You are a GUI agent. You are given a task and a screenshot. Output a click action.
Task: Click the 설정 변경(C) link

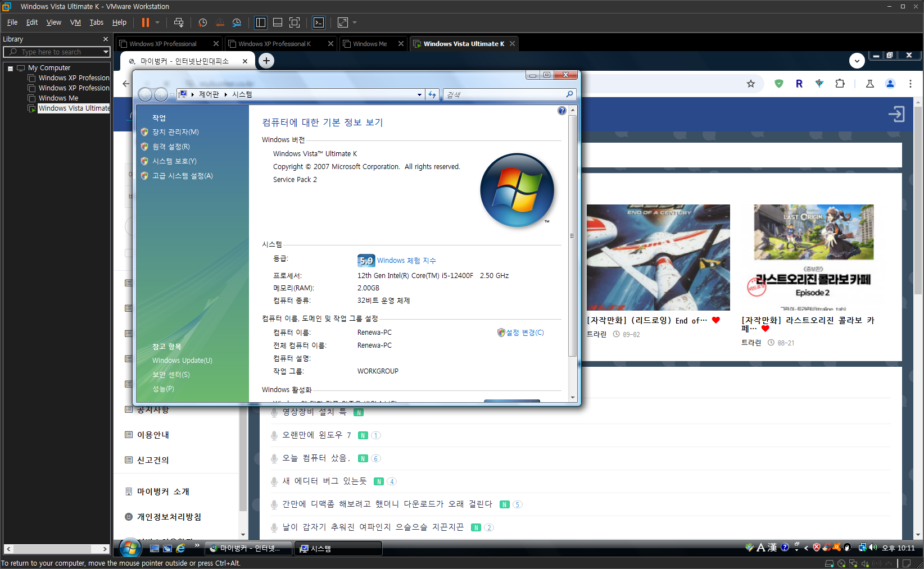click(524, 333)
